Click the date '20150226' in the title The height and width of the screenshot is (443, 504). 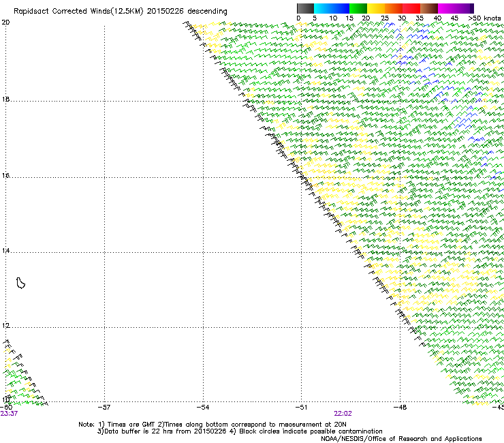(x=166, y=11)
